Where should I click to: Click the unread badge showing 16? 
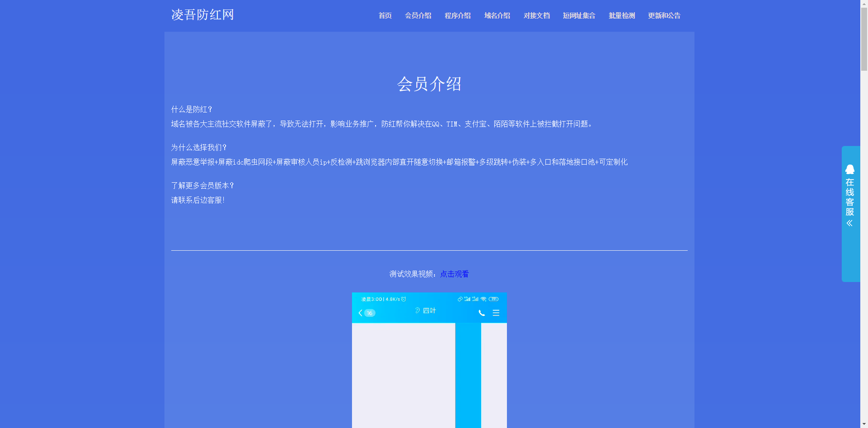pyautogui.click(x=370, y=313)
